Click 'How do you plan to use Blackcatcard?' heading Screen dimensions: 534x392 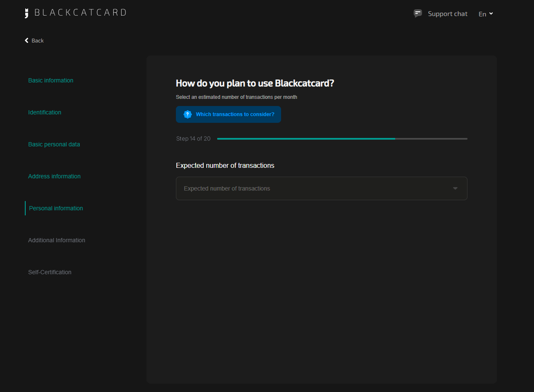[255, 83]
